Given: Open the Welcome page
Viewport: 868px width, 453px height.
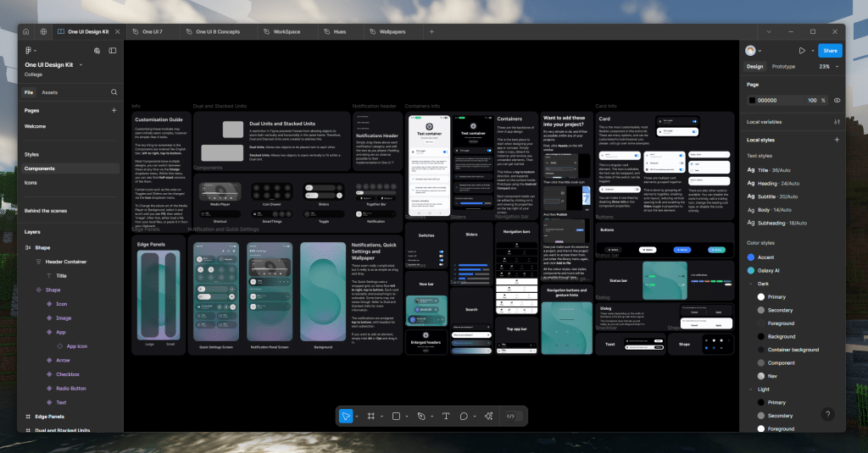Looking at the screenshot, I should (35, 126).
